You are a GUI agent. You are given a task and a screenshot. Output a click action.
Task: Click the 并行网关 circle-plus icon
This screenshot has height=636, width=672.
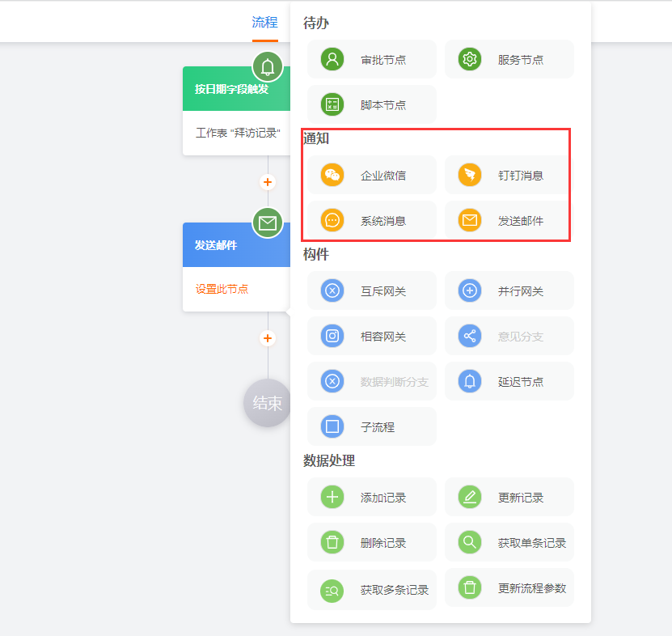click(470, 290)
